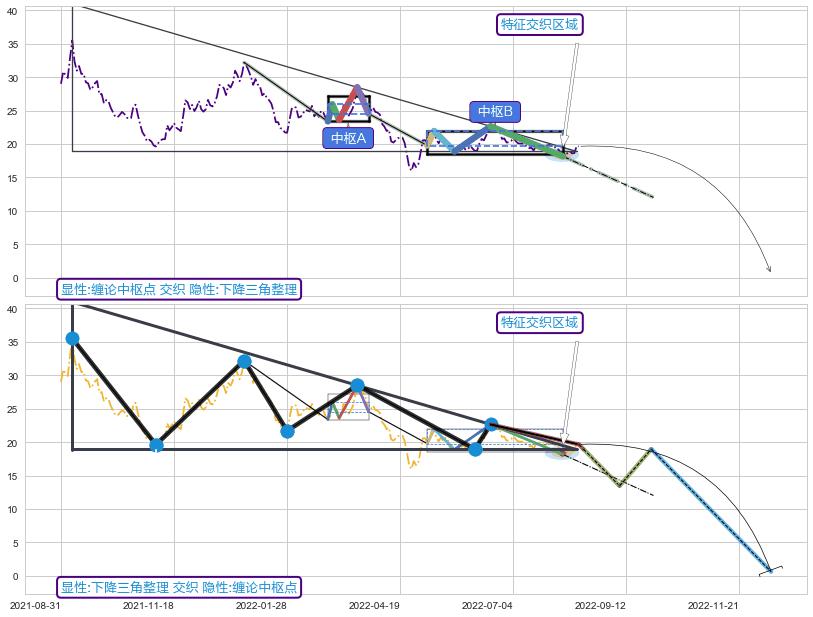This screenshot has height=617, width=813.
Task: Select the blue trough dot above 2021-11-18
Action: coord(156,445)
